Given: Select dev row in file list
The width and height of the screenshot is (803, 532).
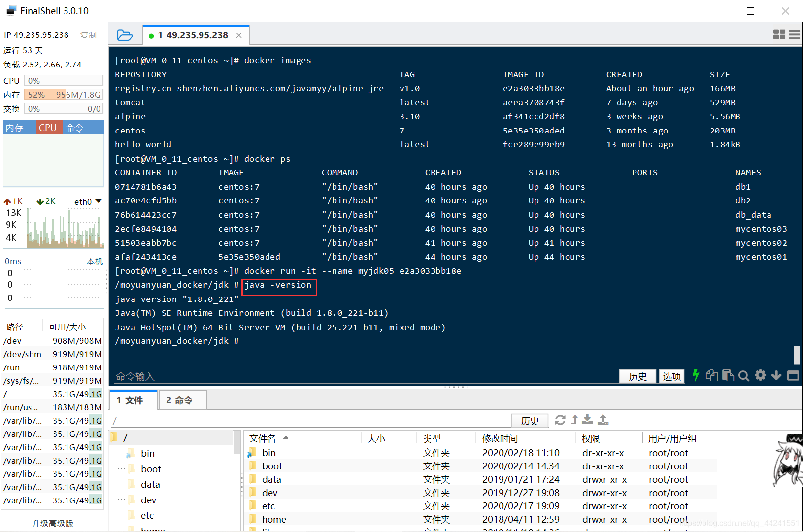Looking at the screenshot, I should pos(481,493).
